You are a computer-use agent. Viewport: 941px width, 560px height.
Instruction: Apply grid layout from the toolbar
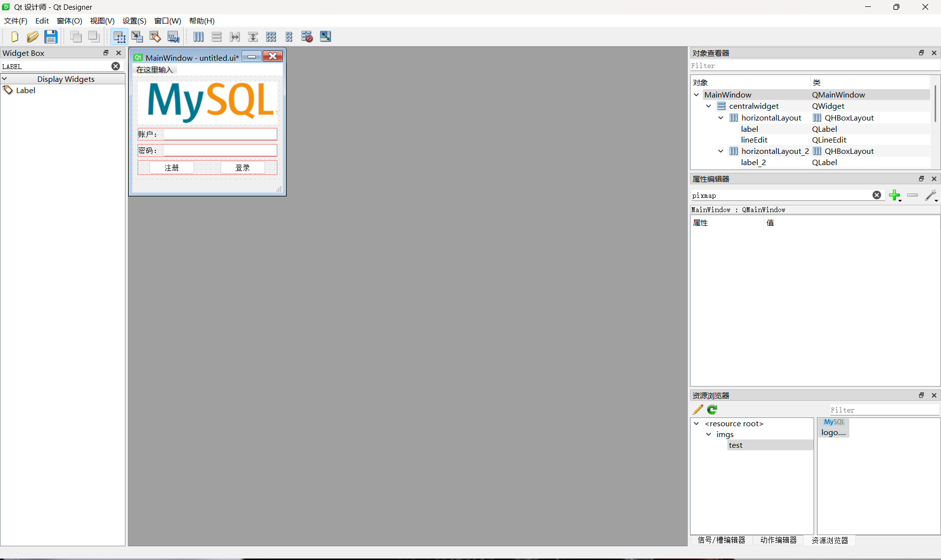pyautogui.click(x=271, y=37)
